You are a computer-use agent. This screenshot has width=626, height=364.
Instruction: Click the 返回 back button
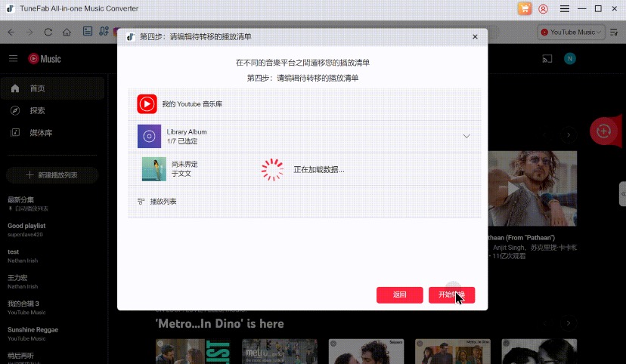pos(399,295)
